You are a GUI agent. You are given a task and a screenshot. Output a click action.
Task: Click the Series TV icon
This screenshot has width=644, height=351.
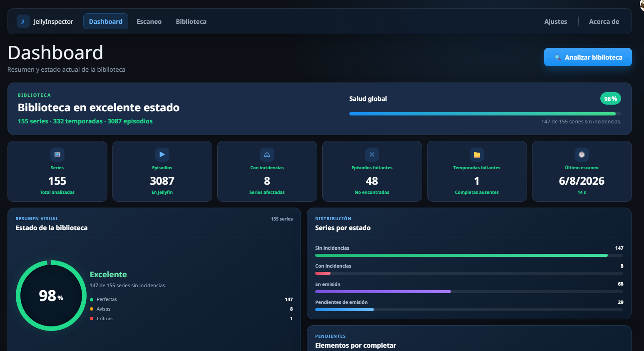tap(57, 155)
